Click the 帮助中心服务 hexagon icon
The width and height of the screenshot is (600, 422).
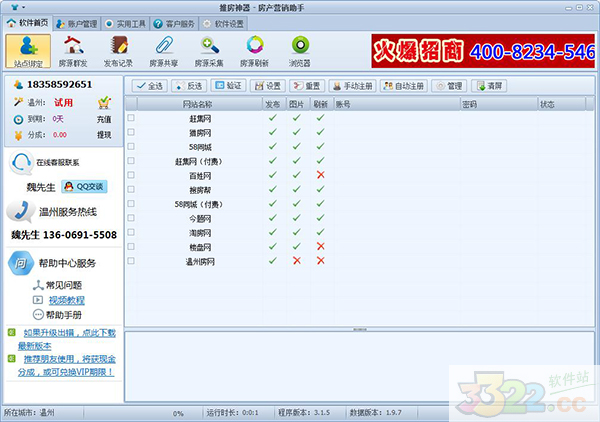(21, 263)
